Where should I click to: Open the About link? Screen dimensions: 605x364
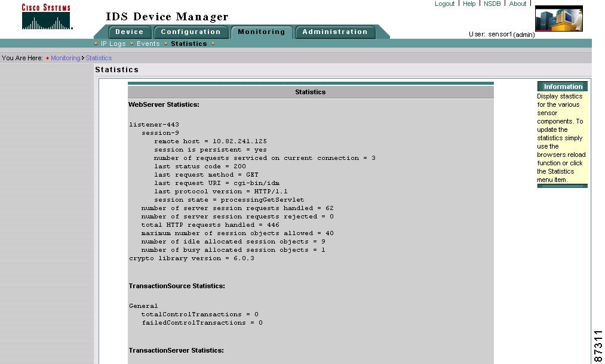point(517,4)
